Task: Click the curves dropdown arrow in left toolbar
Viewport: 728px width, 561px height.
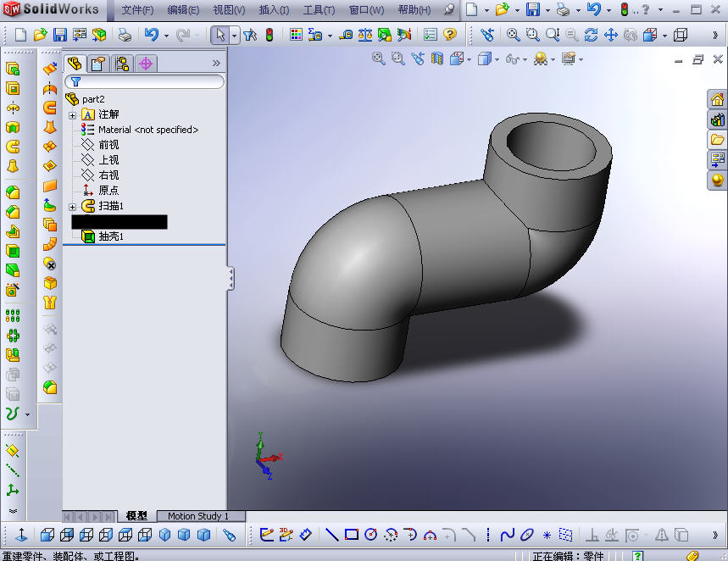Action: click(28, 414)
